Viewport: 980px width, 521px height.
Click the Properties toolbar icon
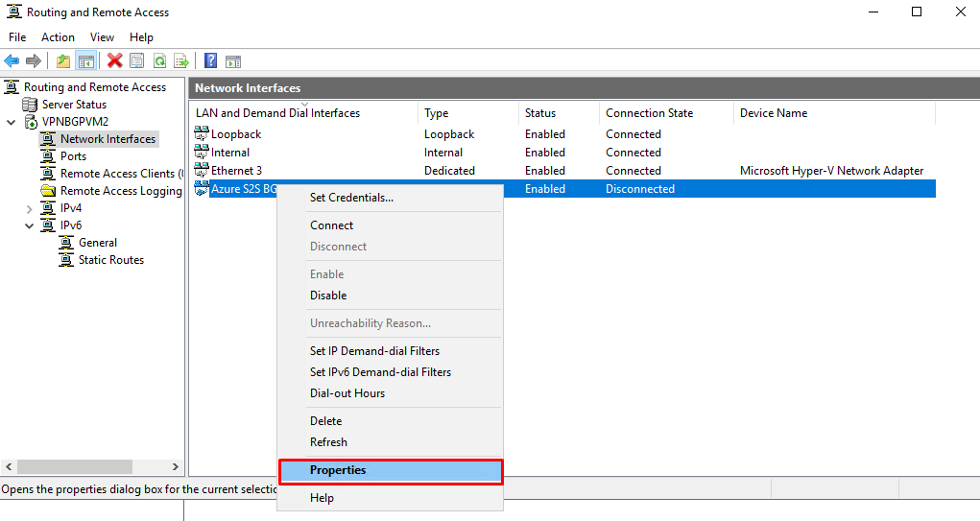point(137,61)
